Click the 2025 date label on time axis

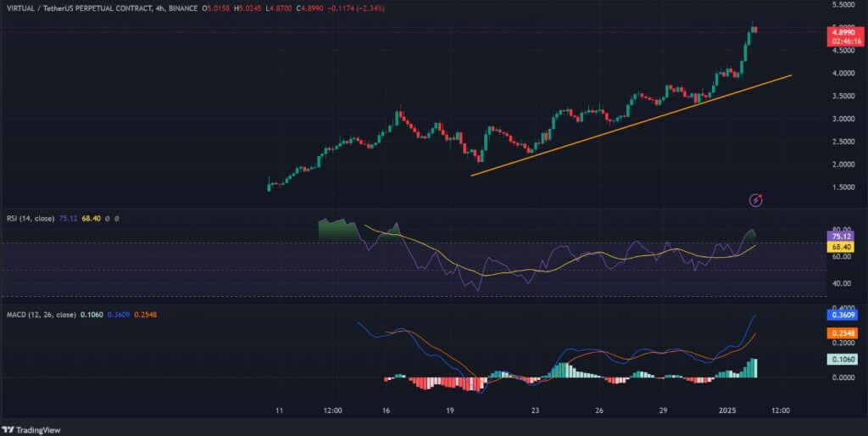[727, 411]
